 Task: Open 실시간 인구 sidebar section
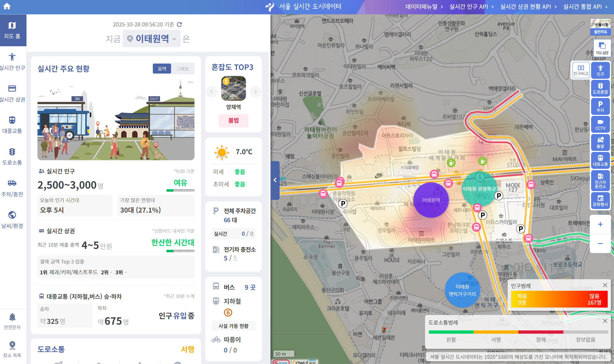(12, 62)
